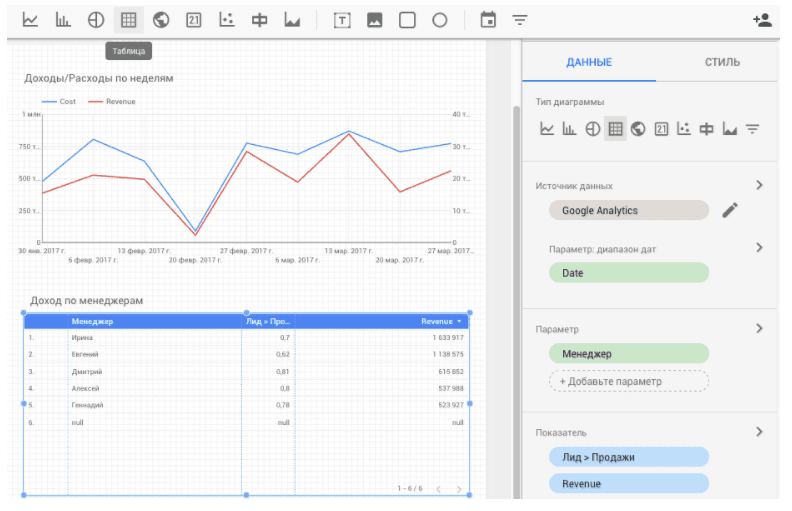Screen dimensions: 792x511
Task: Click the Менеджер column header
Action: [x=92, y=322]
